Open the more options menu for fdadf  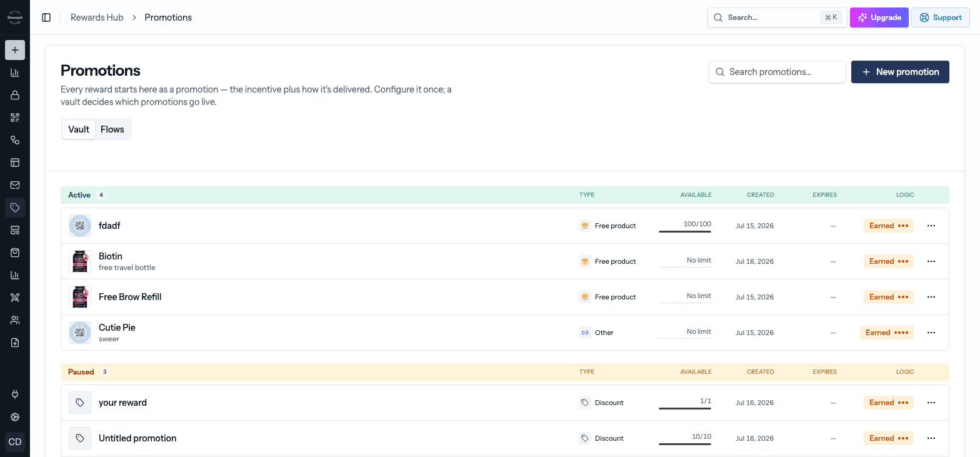click(931, 226)
